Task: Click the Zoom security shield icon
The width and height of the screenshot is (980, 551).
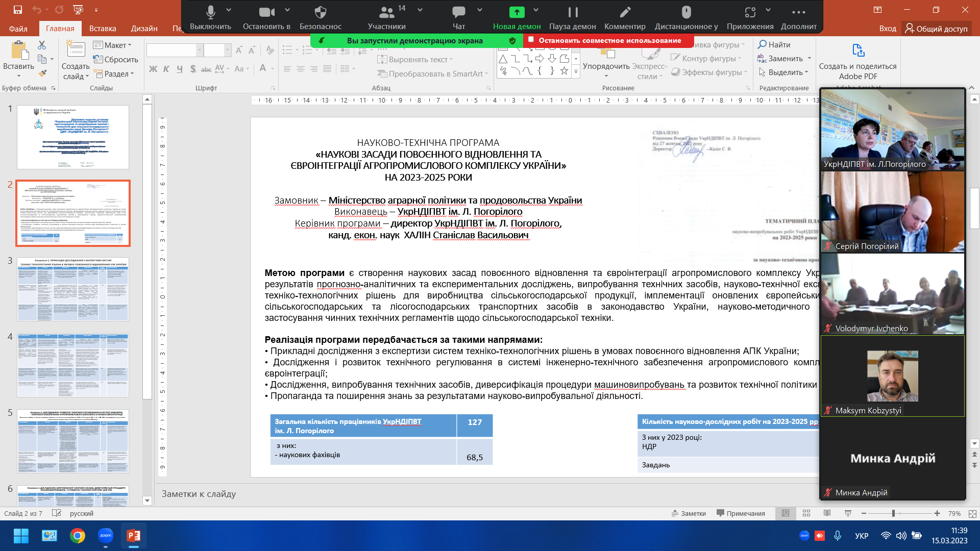Action: tap(320, 12)
